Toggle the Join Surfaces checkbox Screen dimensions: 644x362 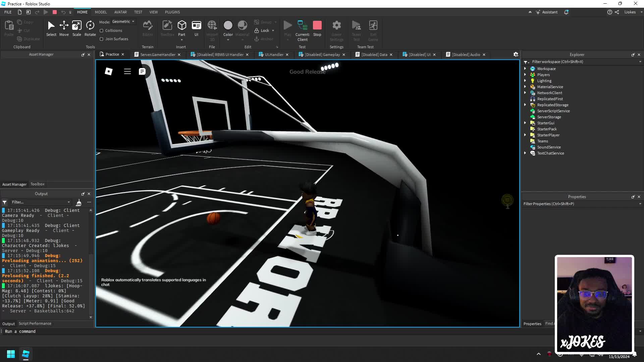click(101, 39)
